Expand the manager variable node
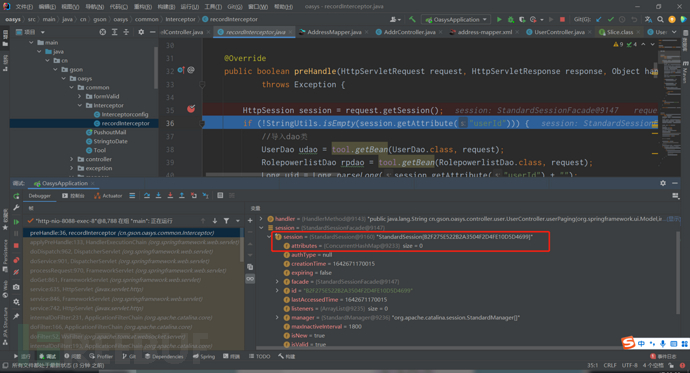Image resolution: width=690 pixels, height=373 pixels. tap(277, 318)
